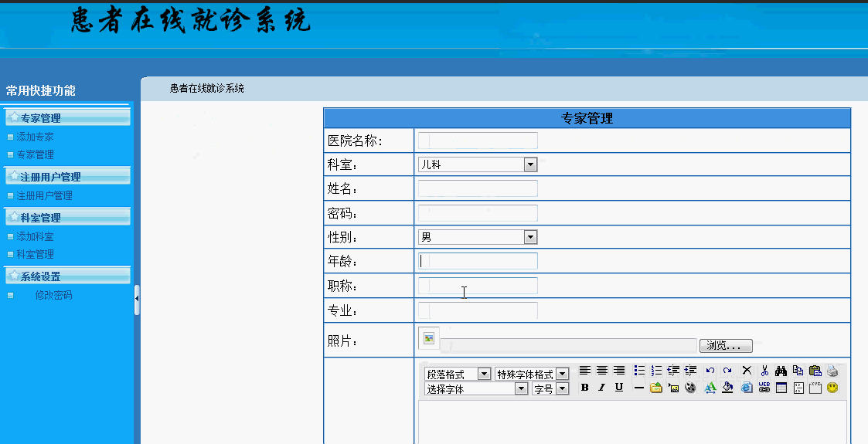This screenshot has width=868, height=444.
Task: Click the photo thumbnail placeholder icon
Action: point(429,338)
